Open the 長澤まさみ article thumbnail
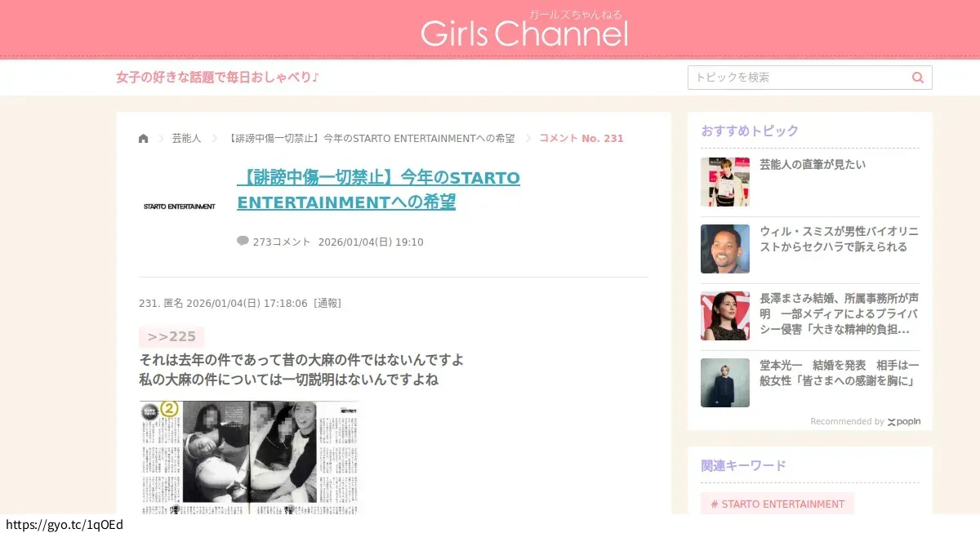This screenshot has width=980, height=533. tap(725, 316)
